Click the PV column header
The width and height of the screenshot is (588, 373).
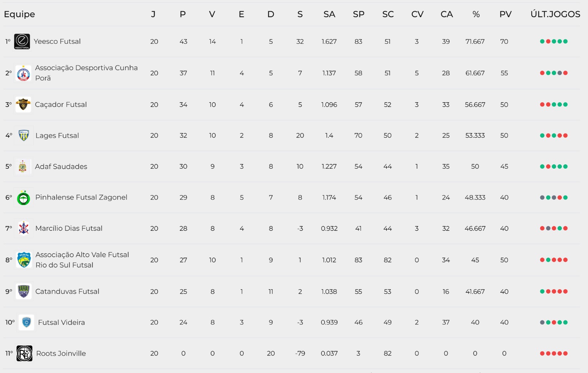505,14
